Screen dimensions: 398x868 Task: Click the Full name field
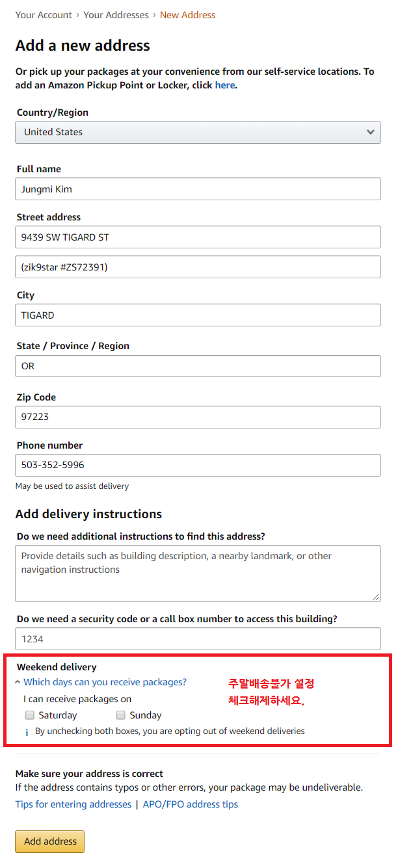pos(198,189)
